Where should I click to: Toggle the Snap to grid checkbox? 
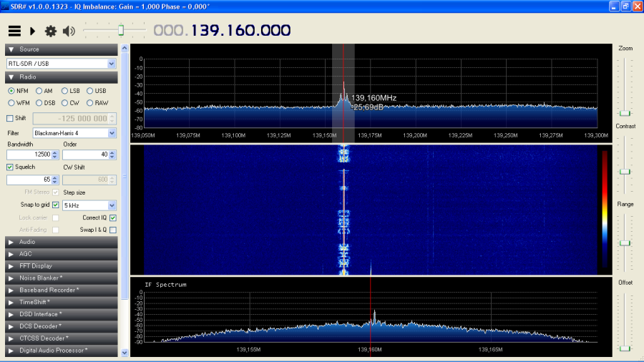[x=55, y=205]
